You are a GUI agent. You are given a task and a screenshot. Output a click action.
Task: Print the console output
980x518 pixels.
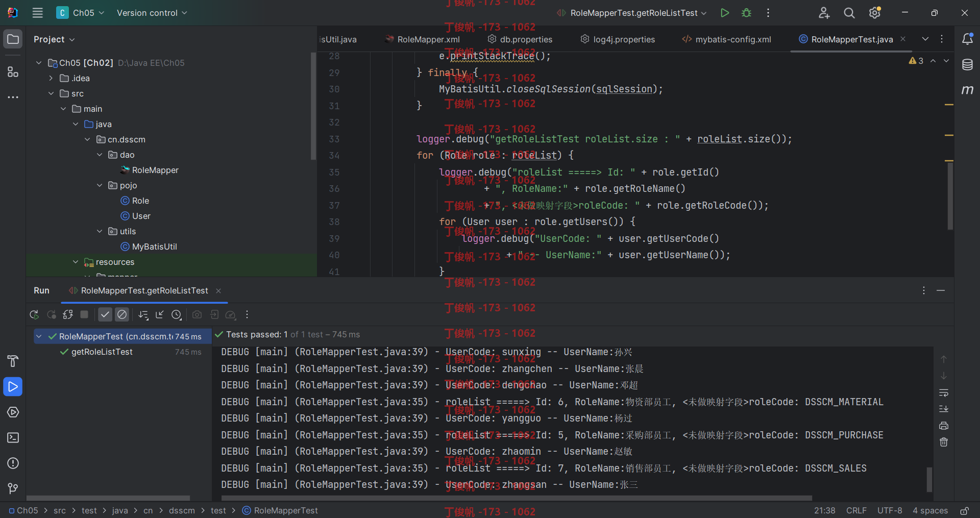click(944, 426)
